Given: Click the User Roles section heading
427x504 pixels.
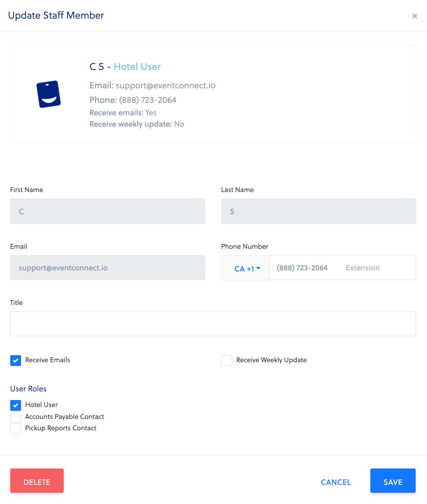Looking at the screenshot, I should (x=28, y=389).
